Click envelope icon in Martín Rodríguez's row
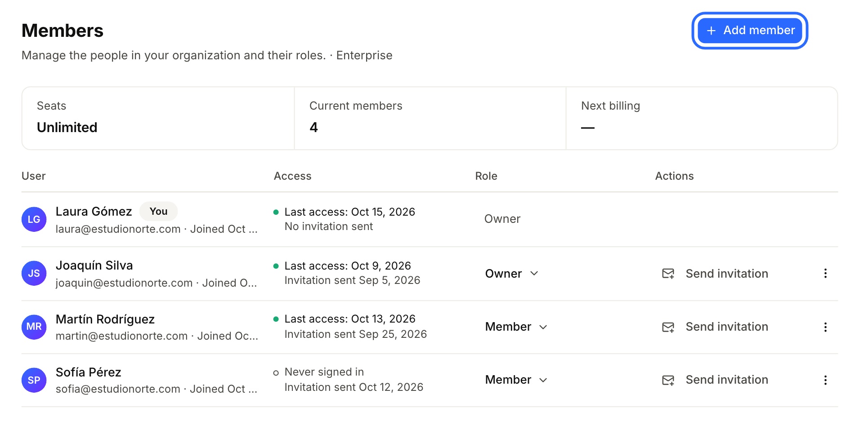Screen dimensions: 868x425 click(668, 327)
